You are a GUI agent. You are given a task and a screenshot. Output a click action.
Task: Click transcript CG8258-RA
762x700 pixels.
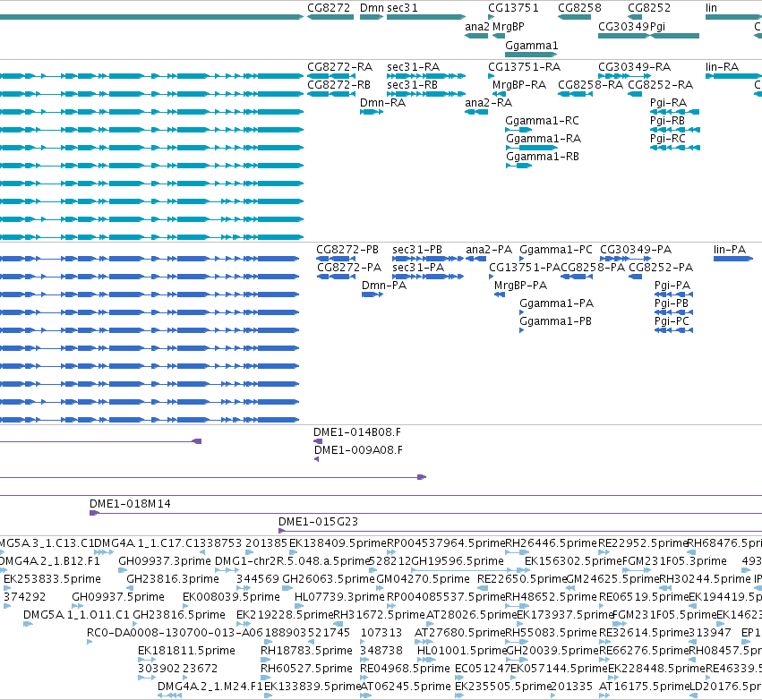(x=590, y=85)
